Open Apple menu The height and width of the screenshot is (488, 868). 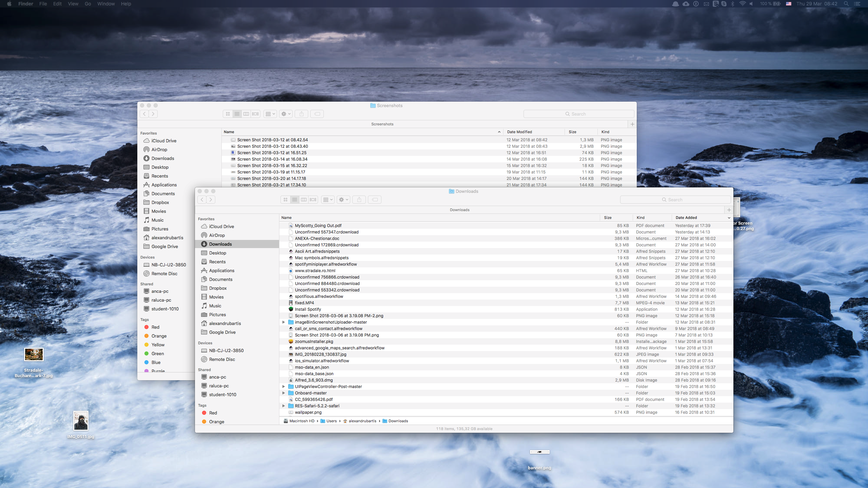(9, 4)
